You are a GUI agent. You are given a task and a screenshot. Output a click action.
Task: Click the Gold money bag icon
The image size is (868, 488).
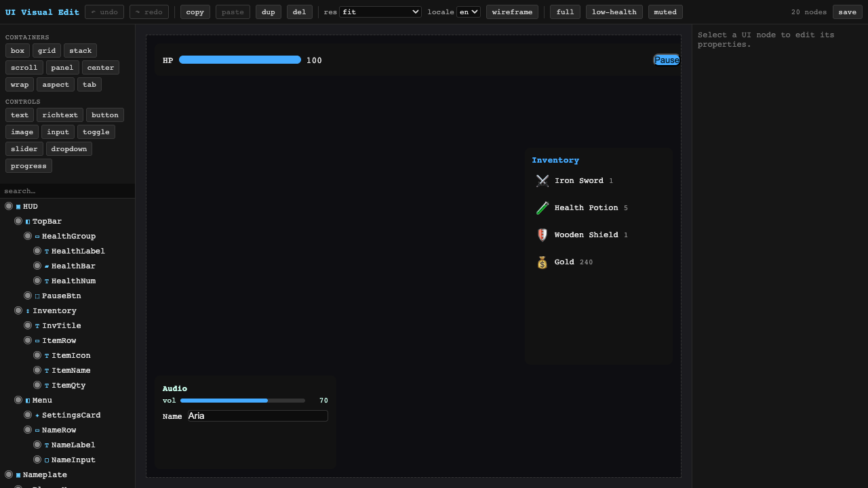[x=542, y=262]
